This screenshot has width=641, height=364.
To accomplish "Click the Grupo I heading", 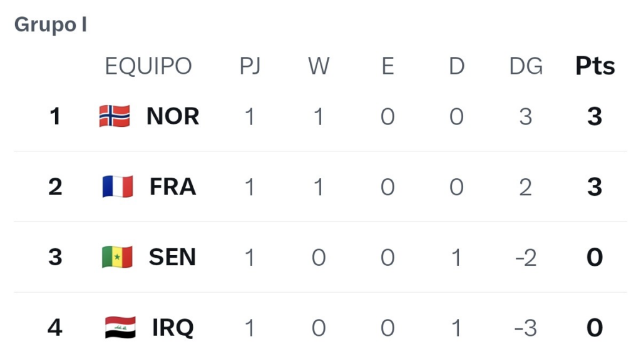I will (50, 24).
